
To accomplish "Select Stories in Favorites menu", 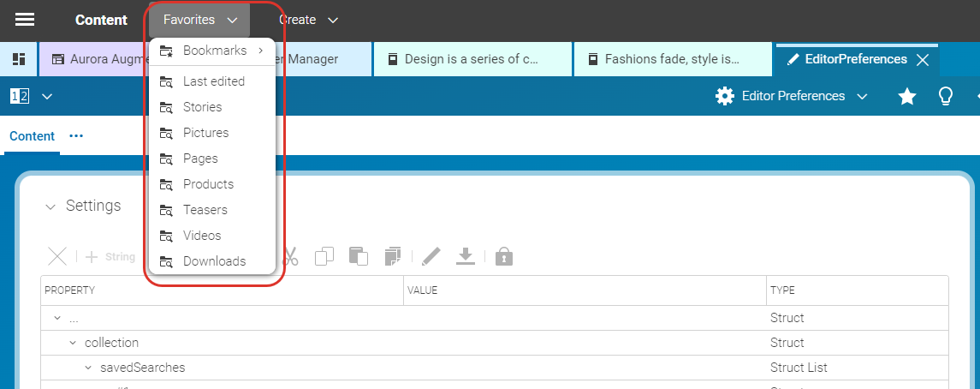I will tap(212, 107).
